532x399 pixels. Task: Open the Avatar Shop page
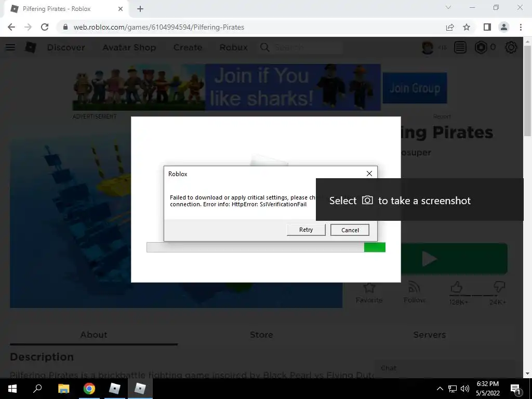pyautogui.click(x=129, y=47)
